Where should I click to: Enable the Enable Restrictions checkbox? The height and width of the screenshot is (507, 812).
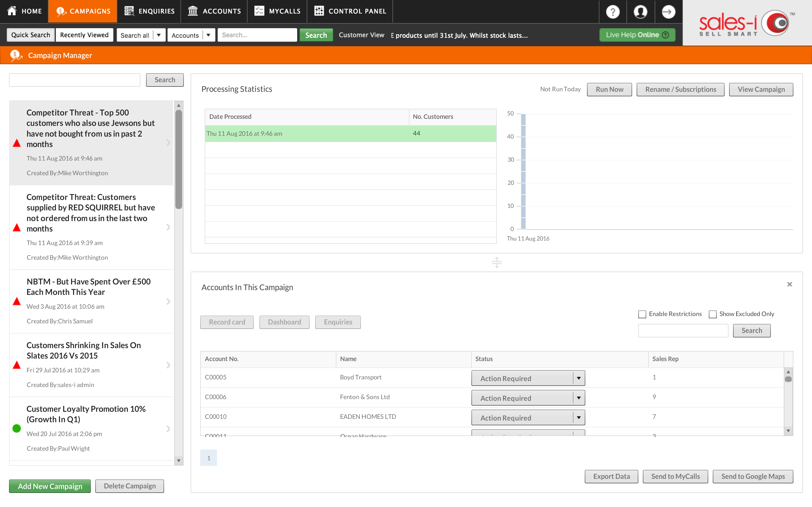click(642, 314)
